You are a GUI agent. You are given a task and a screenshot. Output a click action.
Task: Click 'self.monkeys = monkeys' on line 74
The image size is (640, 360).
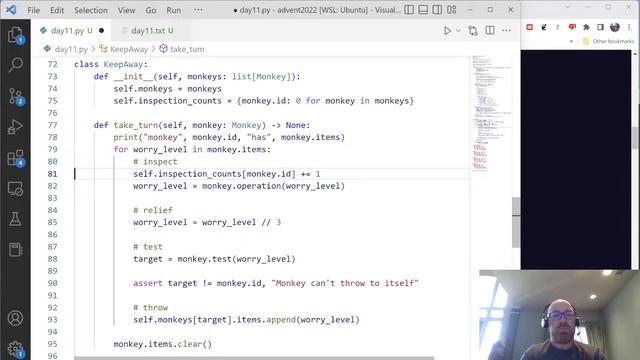pyautogui.click(x=167, y=89)
